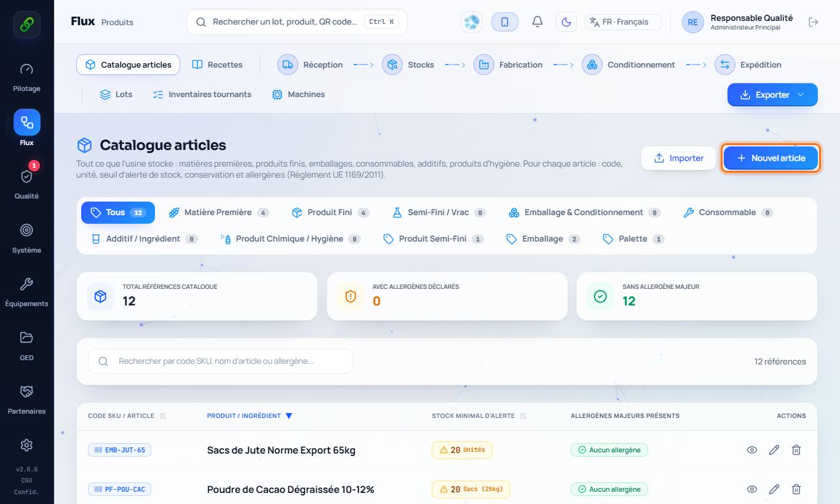Viewport: 840px width, 504px height.
Task: Delete Poudre de Cacao Dégraissée article
Action: (796, 489)
